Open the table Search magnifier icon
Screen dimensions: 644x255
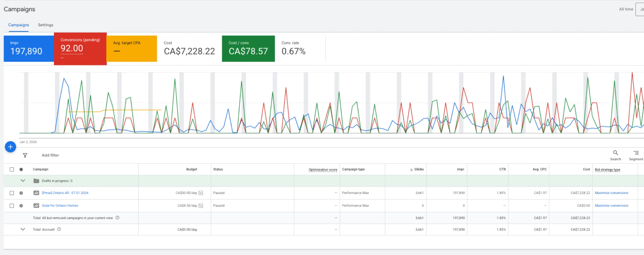point(615,153)
